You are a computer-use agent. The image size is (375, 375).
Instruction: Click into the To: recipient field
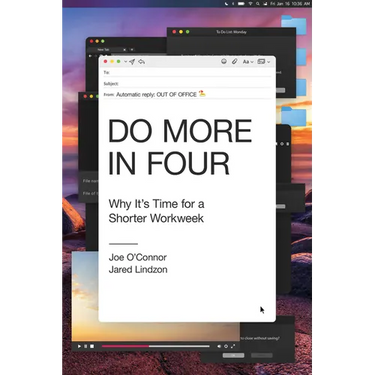(187, 72)
